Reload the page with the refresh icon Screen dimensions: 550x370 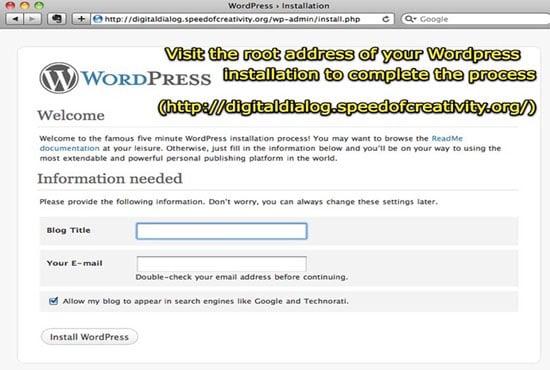385,19
